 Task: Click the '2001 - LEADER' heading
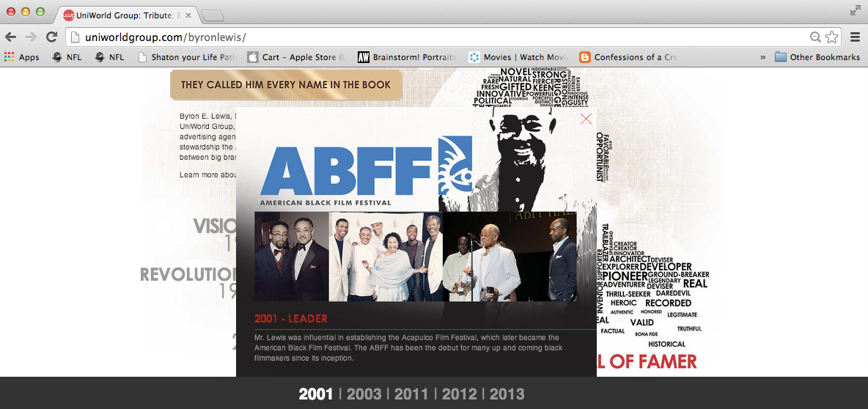[291, 319]
